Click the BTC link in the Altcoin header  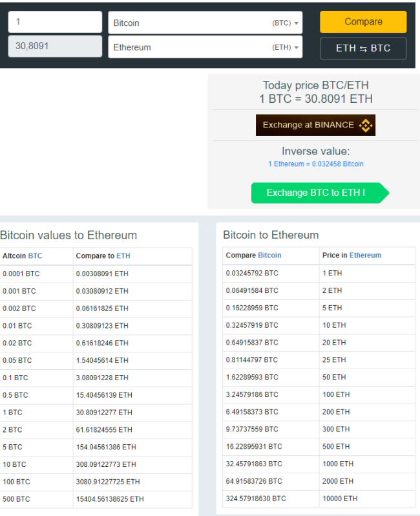click(35, 255)
